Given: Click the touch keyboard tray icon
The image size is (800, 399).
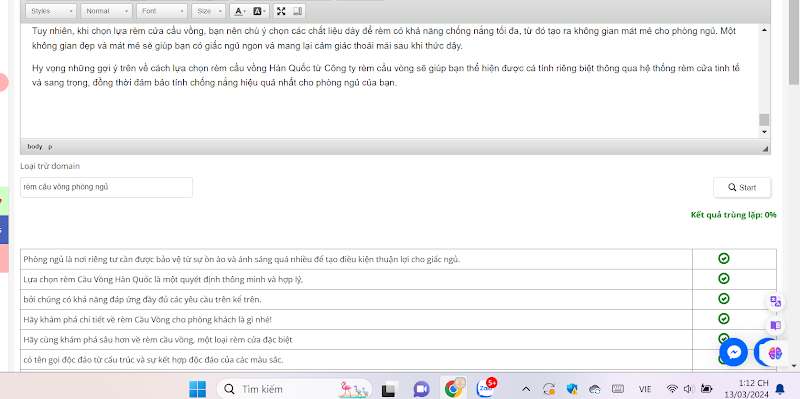Looking at the screenshot, I should pos(618,389).
